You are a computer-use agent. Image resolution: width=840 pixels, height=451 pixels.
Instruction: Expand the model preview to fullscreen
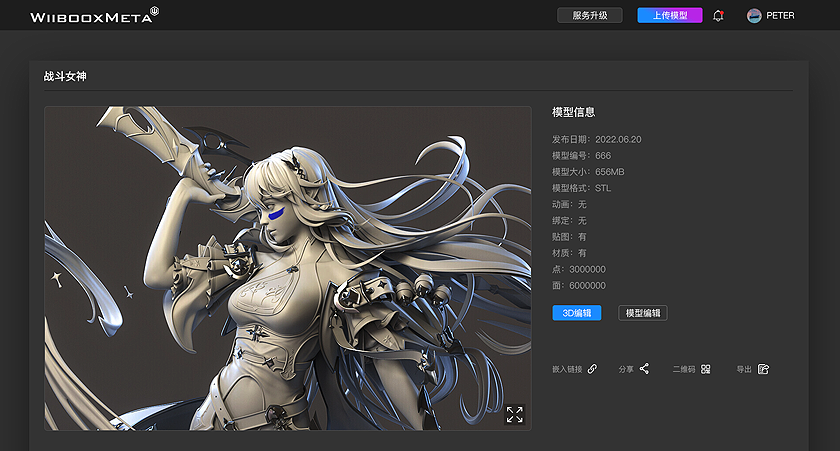[514, 414]
